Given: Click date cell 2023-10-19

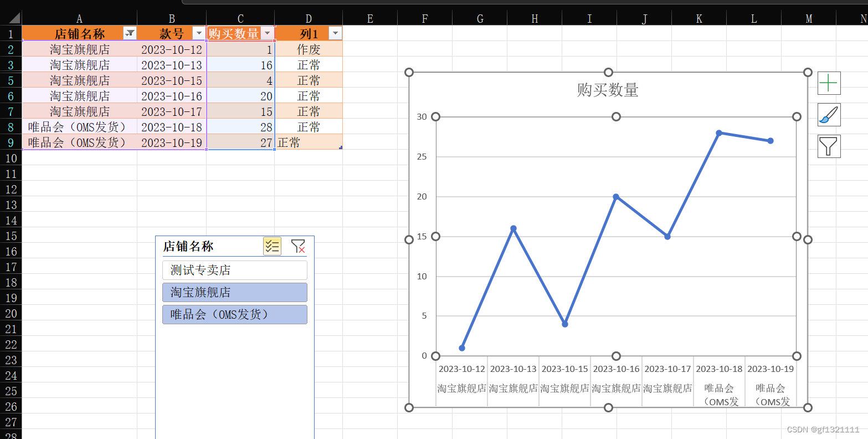Looking at the screenshot, I should coord(172,142).
